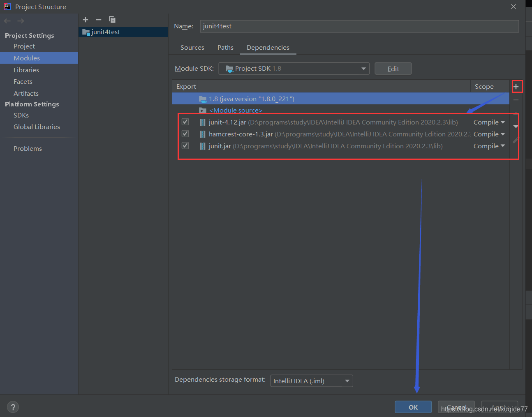This screenshot has height=417, width=532.
Task: Copy the selected module icon
Action: (112, 20)
